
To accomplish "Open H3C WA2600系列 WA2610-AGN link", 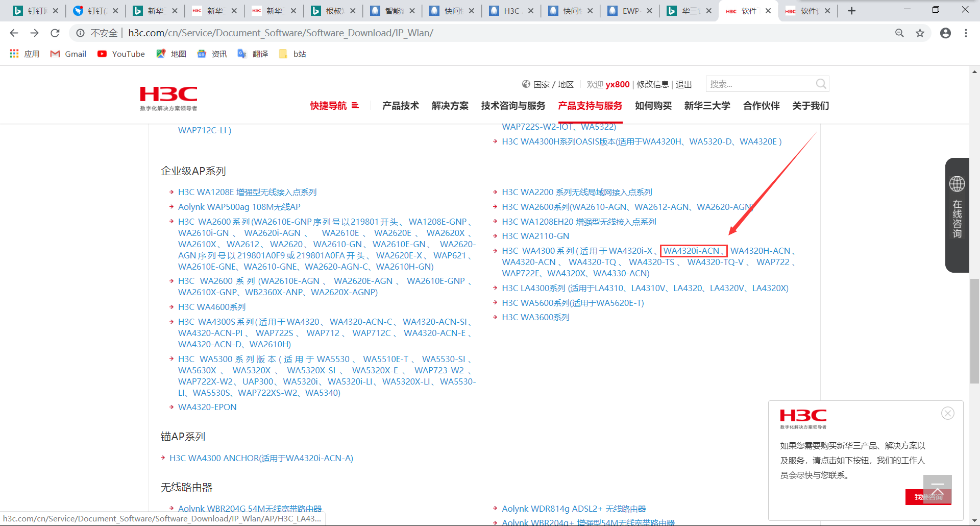I will pos(628,207).
